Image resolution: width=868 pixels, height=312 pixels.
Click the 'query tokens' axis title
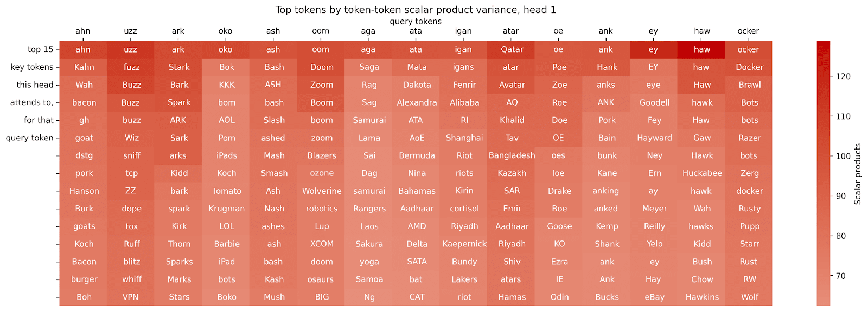(x=416, y=21)
